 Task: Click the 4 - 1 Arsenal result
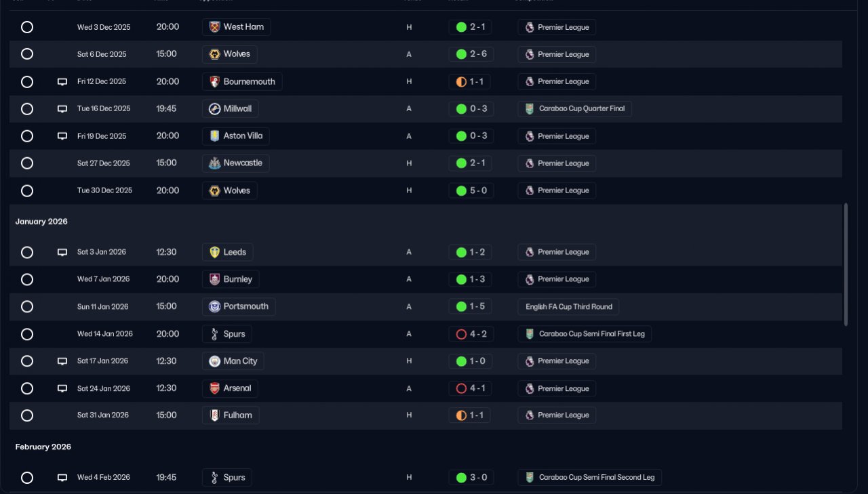pos(471,389)
